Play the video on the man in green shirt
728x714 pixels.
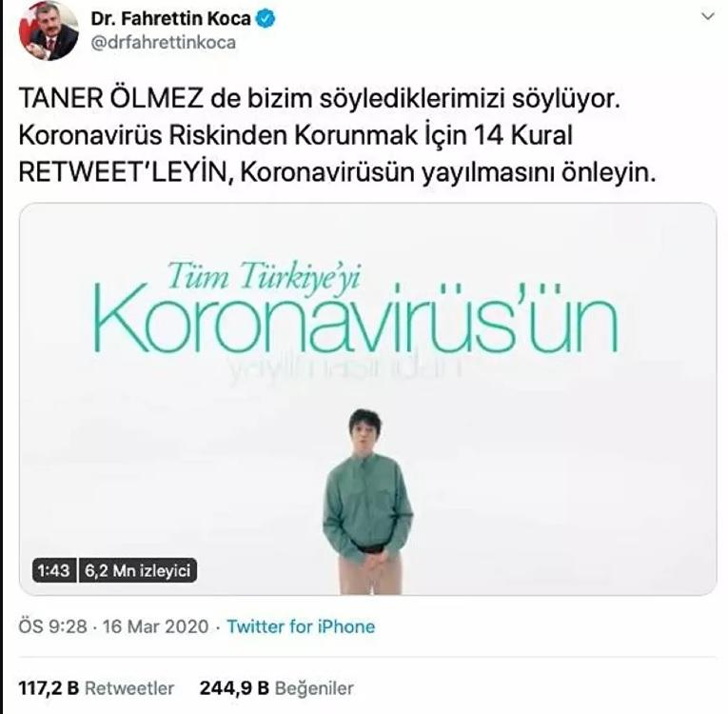pyautogui.click(x=367, y=502)
